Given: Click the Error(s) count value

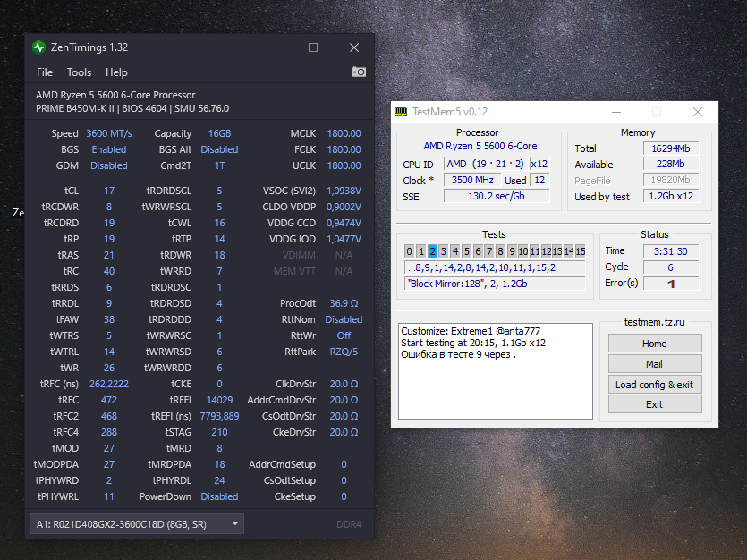Looking at the screenshot, I should tap(671, 284).
